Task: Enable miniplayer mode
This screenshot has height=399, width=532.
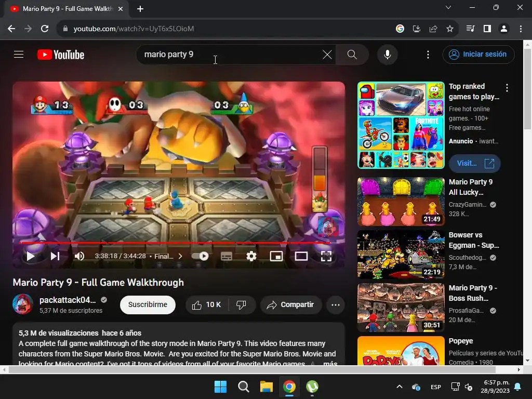Action: point(276,256)
